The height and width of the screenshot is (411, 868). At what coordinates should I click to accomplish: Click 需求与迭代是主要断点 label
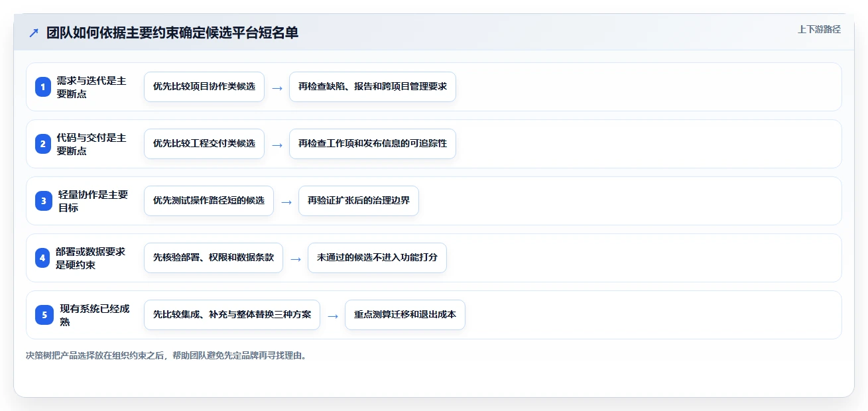[x=92, y=87]
